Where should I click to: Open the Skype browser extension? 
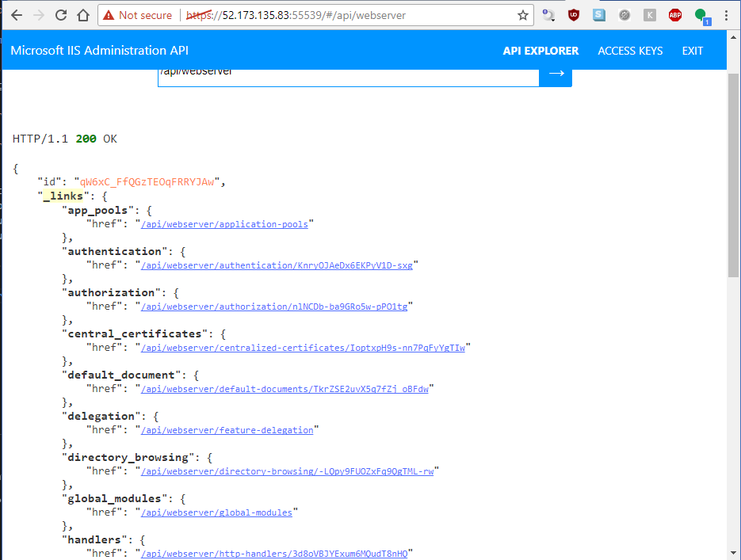point(598,14)
